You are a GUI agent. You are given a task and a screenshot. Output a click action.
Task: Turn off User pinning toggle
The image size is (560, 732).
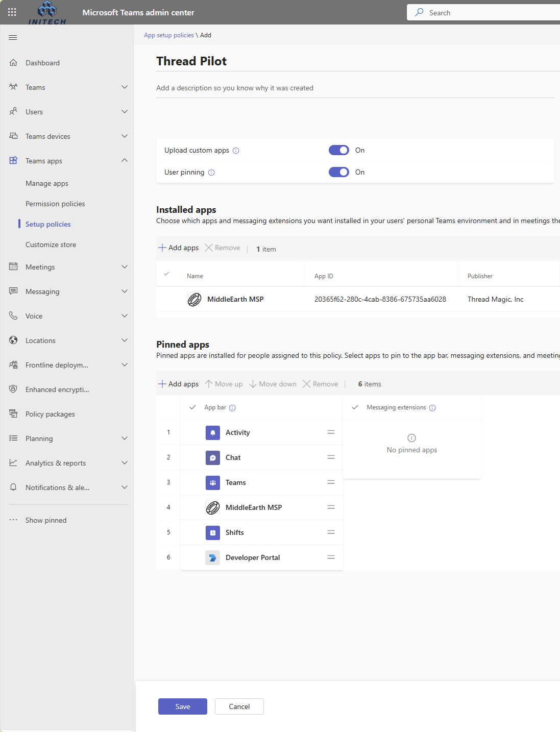click(339, 172)
